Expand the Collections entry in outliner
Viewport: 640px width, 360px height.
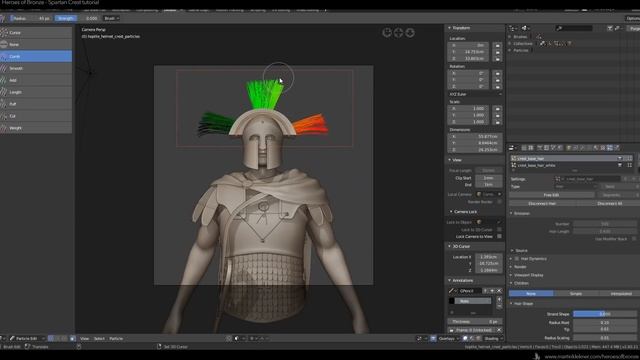click(x=510, y=43)
